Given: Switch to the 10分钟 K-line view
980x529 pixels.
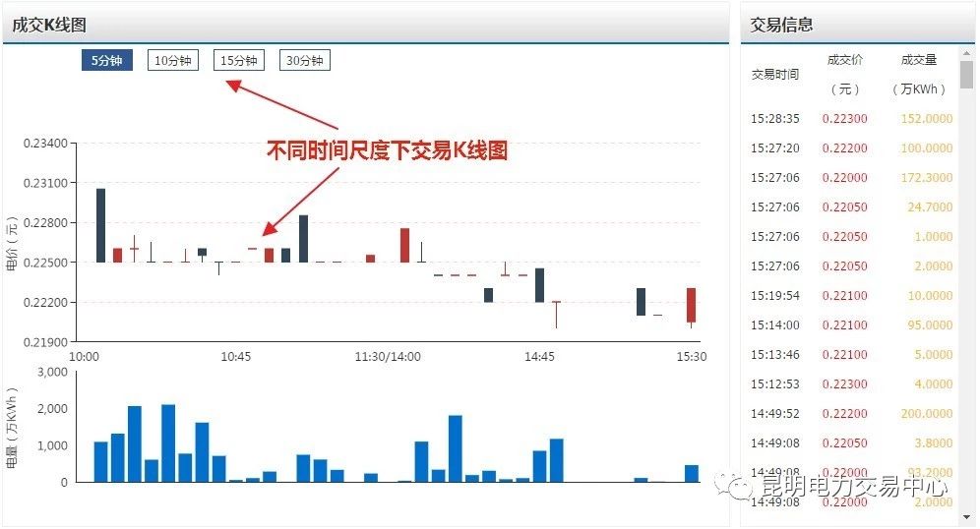Looking at the screenshot, I should pos(173,61).
